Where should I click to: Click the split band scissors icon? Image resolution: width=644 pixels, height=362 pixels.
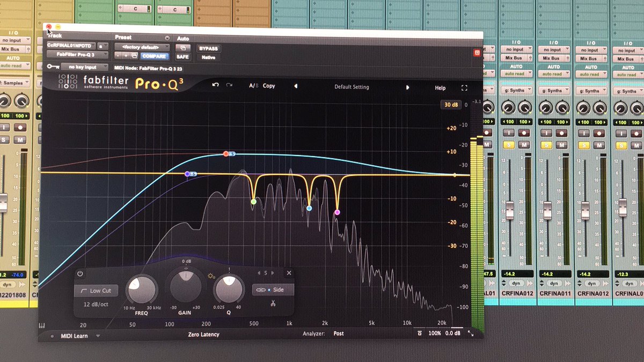pos(273,304)
